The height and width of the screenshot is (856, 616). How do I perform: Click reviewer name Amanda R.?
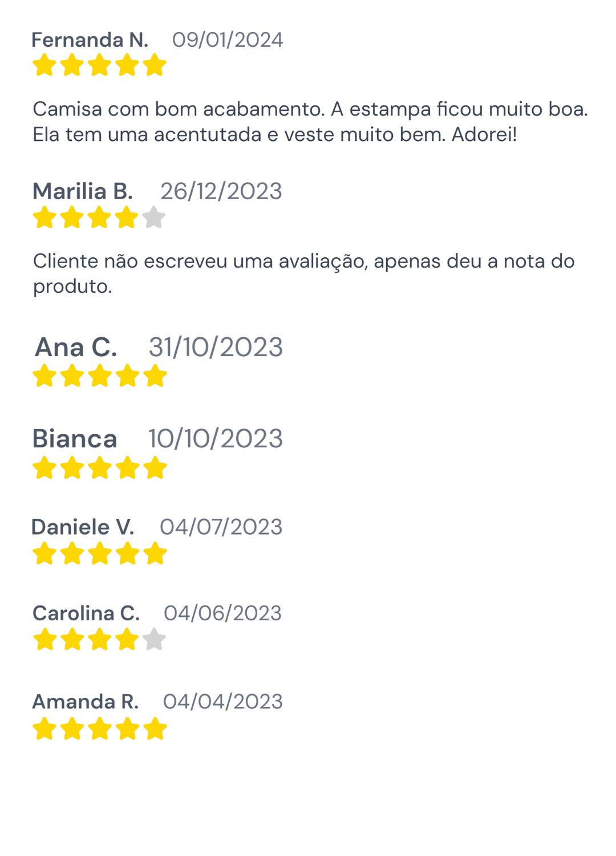point(86,701)
